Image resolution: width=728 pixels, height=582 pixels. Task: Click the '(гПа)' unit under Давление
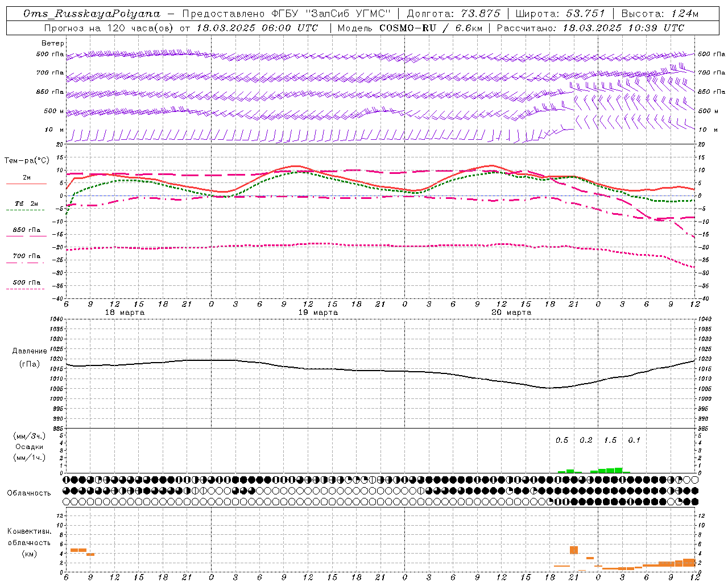pyautogui.click(x=30, y=364)
